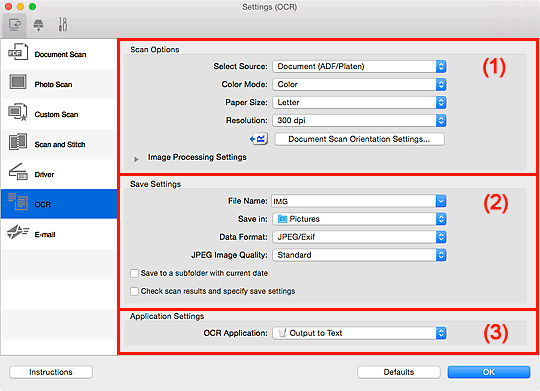Select E-mail in the sidebar

pos(59,234)
